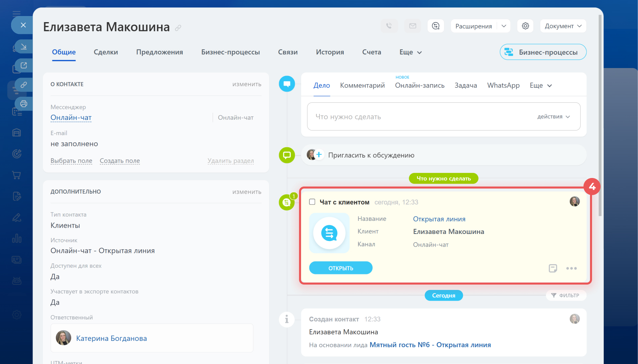This screenshot has width=638, height=364.
Task: Close the contact card with X button
Action: [x=23, y=25]
